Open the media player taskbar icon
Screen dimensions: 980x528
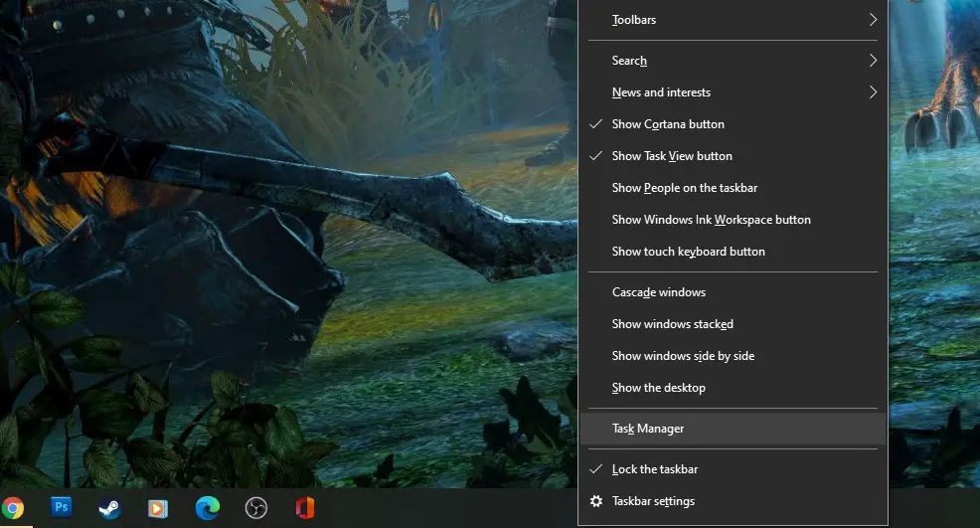[157, 508]
